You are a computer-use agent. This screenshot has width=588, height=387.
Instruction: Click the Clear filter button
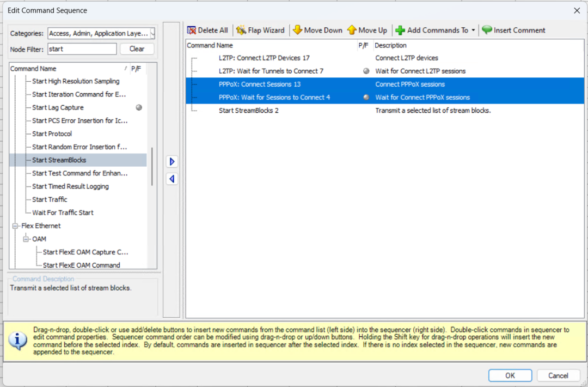click(x=137, y=49)
